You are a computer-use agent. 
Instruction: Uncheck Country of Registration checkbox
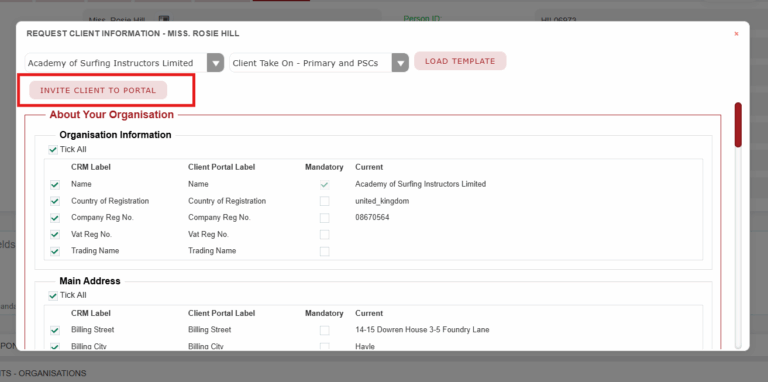click(x=55, y=201)
